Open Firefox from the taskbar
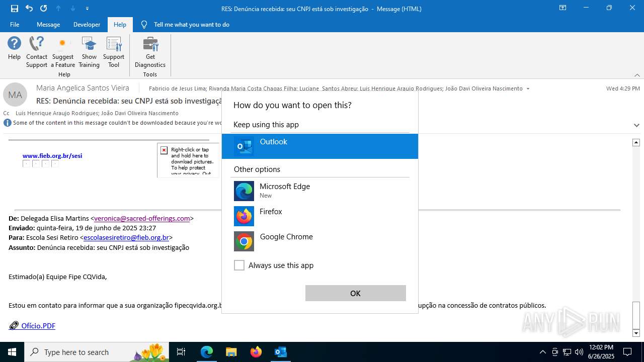644x362 pixels. point(256,352)
